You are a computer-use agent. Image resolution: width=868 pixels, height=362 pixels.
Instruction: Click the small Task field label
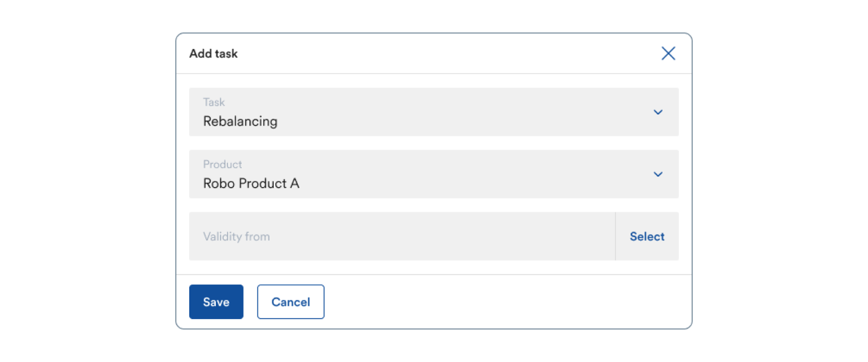click(x=214, y=103)
